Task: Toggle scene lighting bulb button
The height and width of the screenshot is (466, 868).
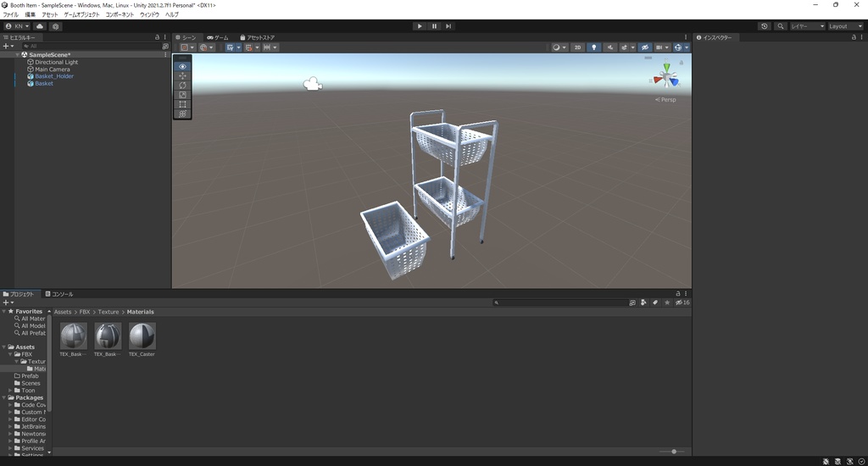Action: click(594, 47)
